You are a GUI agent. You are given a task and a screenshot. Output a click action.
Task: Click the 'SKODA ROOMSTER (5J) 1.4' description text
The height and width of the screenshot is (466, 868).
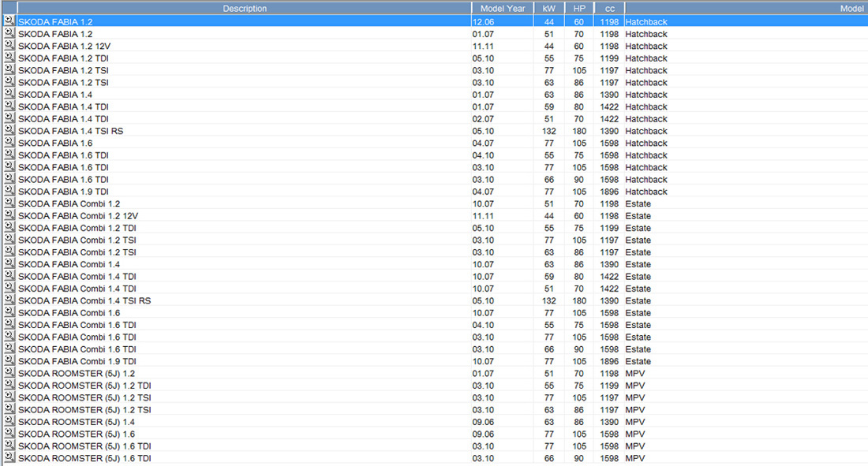pos(76,422)
